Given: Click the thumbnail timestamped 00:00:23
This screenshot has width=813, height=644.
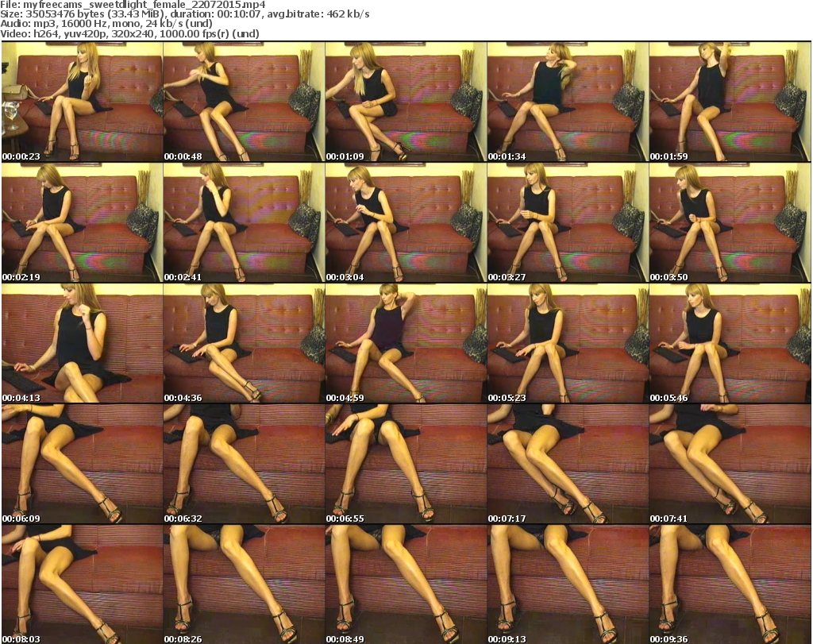Looking at the screenshot, I should click(x=82, y=102).
